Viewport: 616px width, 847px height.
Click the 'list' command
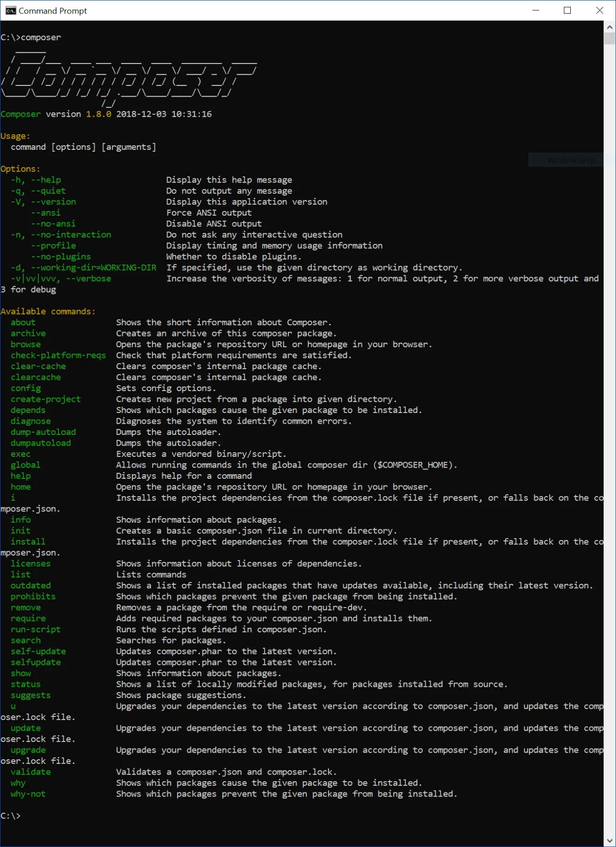coord(21,574)
